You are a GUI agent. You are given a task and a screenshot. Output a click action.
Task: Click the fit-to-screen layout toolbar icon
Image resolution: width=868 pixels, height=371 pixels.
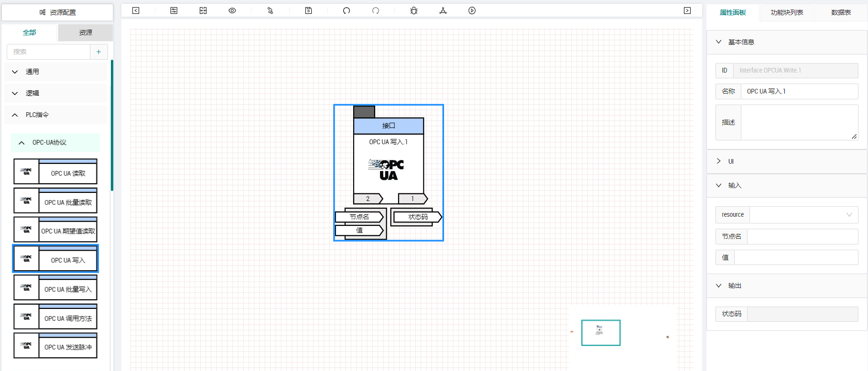[x=203, y=11]
